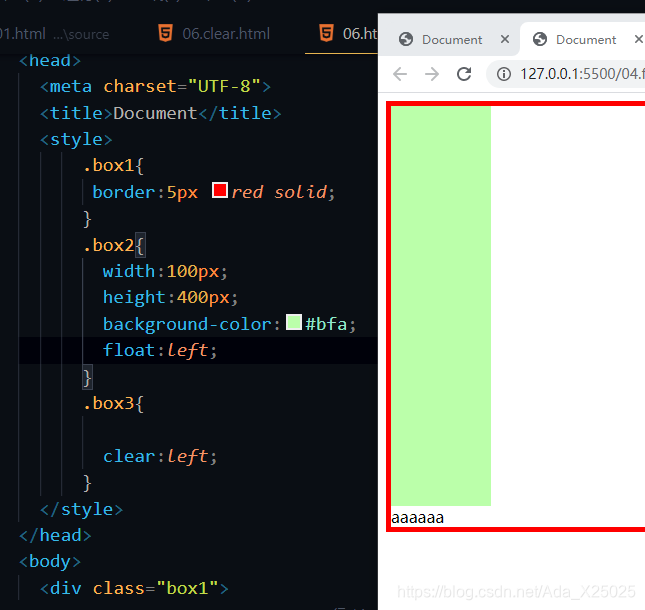Click HTML5 icon on active 06.ht tab
Viewport: 645px width, 610px height.
point(326,33)
